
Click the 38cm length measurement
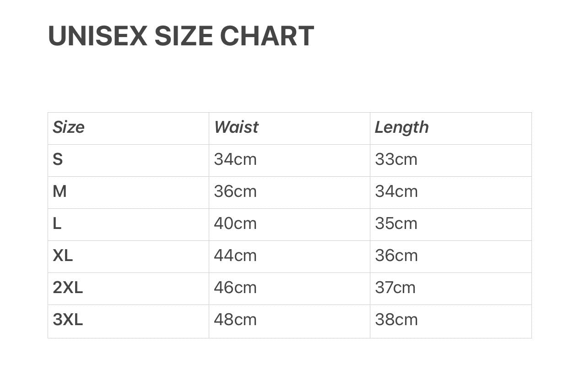pyautogui.click(x=396, y=320)
